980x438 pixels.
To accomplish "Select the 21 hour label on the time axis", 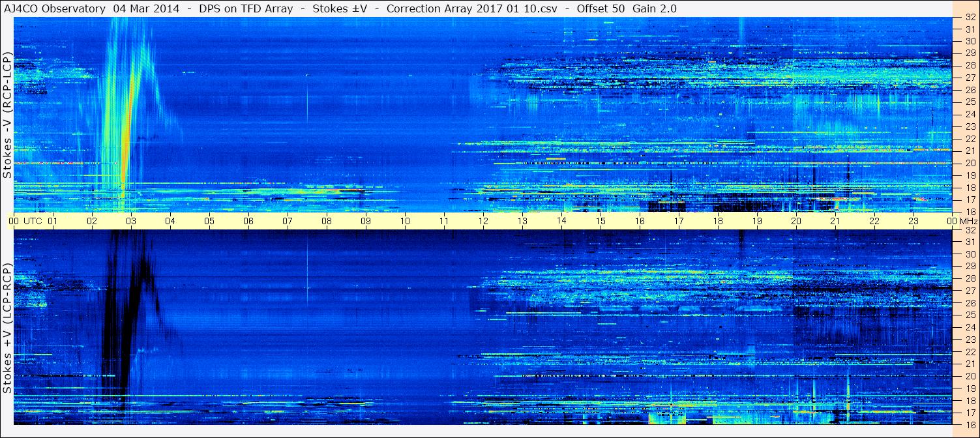I will point(835,221).
